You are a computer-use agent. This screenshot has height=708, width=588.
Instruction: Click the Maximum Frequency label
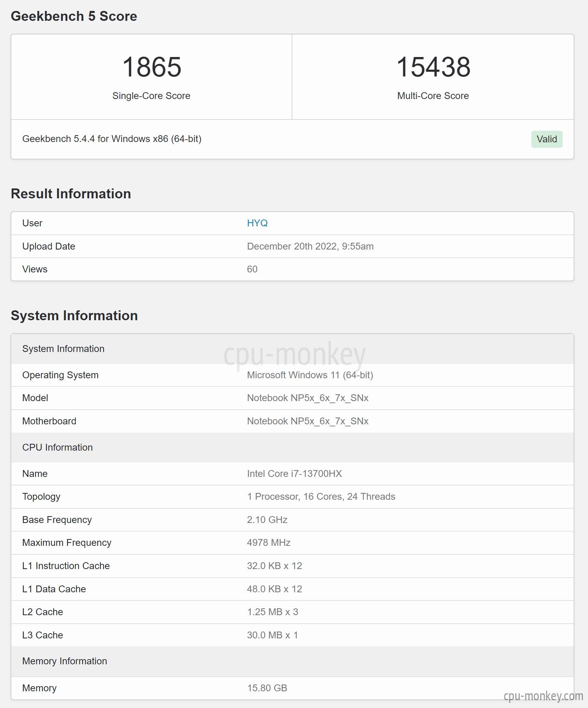tap(67, 542)
